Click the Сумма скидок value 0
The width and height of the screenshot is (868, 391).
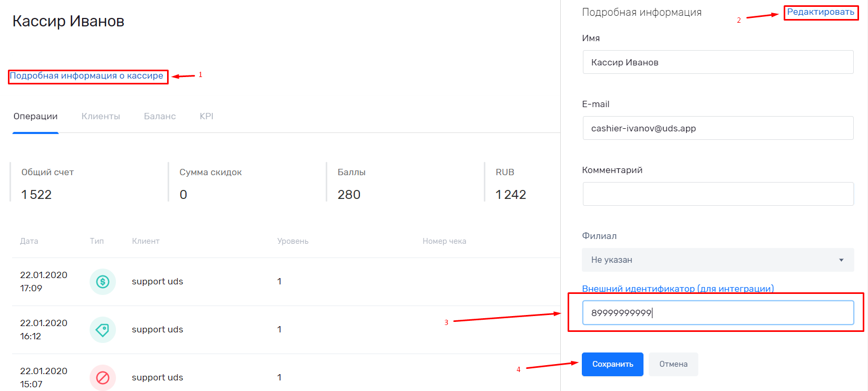point(183,195)
